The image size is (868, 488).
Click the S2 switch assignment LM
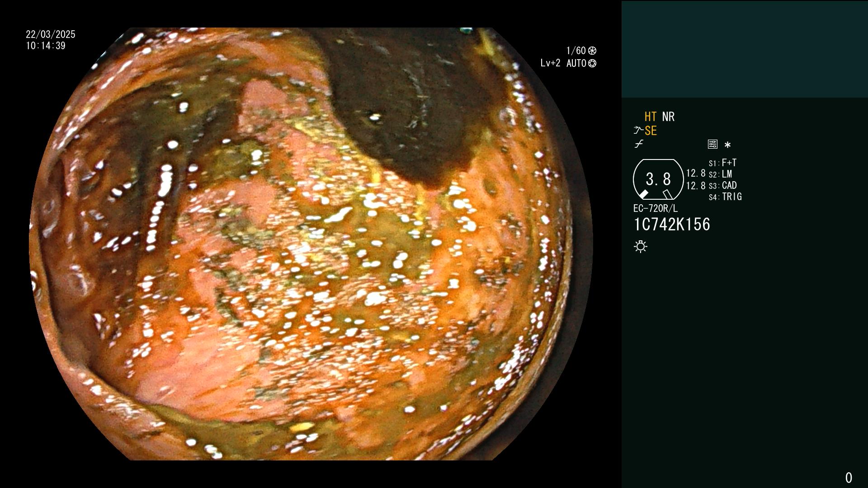click(x=721, y=174)
